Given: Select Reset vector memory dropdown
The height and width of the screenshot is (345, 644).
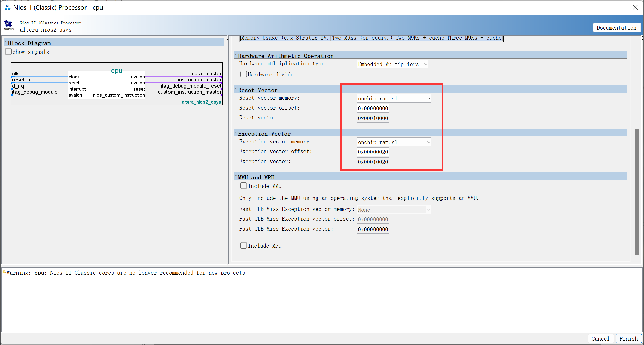Looking at the screenshot, I should [x=393, y=98].
